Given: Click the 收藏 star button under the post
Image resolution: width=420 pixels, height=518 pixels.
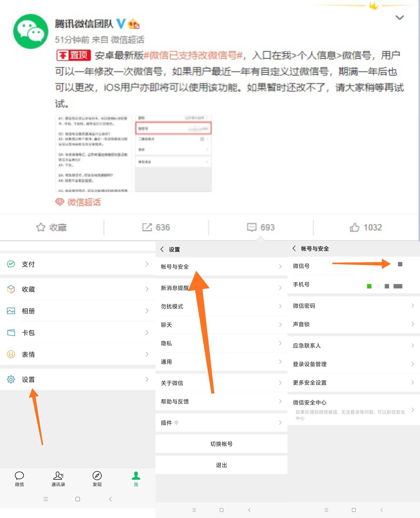Looking at the screenshot, I should tap(52, 227).
